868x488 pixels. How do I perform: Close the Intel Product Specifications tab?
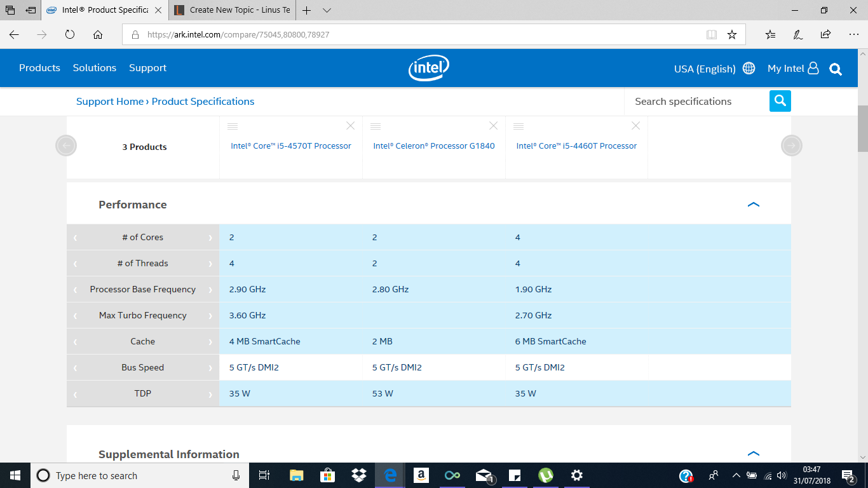coord(158,10)
